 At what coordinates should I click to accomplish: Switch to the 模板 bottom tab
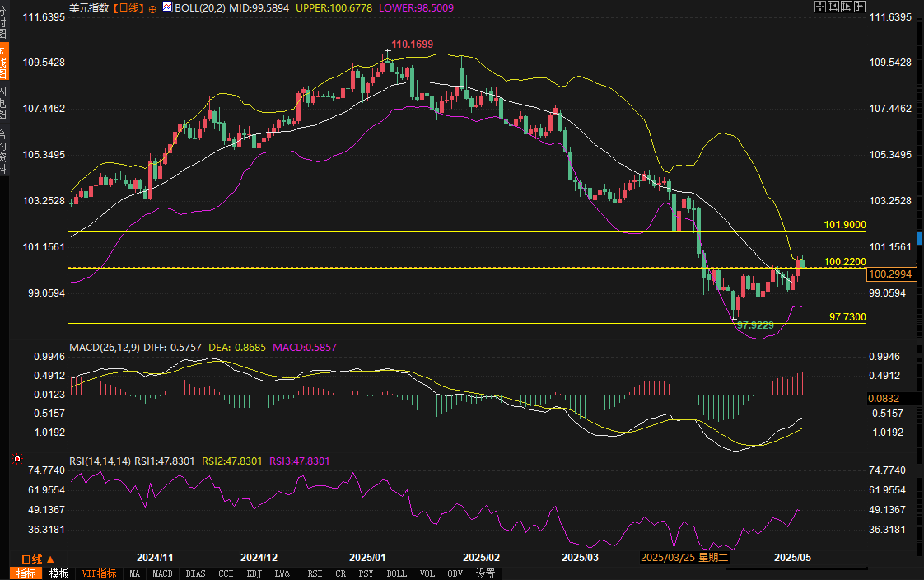point(59,573)
